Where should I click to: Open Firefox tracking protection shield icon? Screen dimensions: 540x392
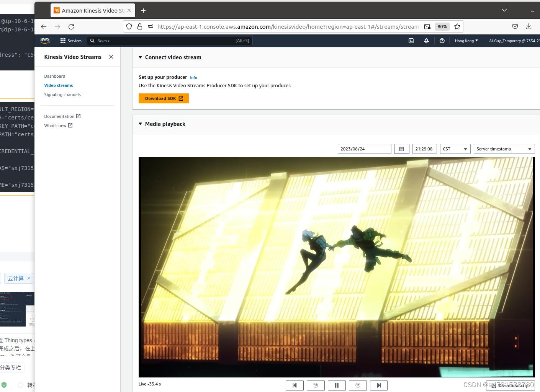coord(129,26)
